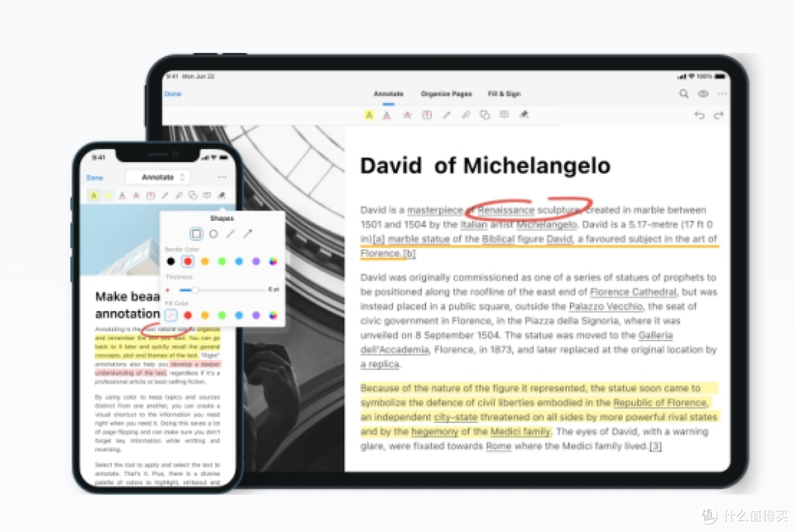Select the pen tool on iPhone toolbar
This screenshot has width=795, height=532.
(165, 196)
